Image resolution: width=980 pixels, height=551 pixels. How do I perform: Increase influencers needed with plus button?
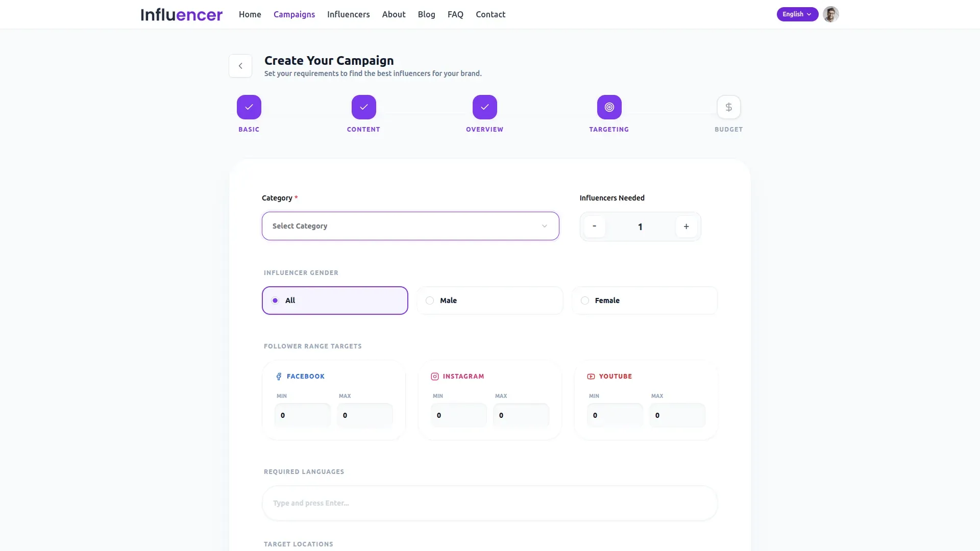(x=686, y=227)
